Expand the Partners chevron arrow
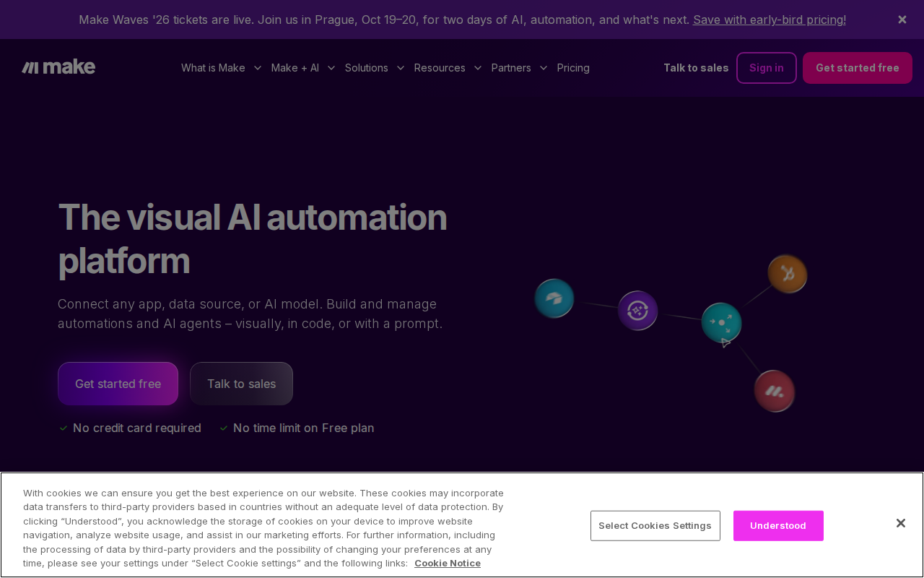The height and width of the screenshot is (578, 924). tap(544, 68)
